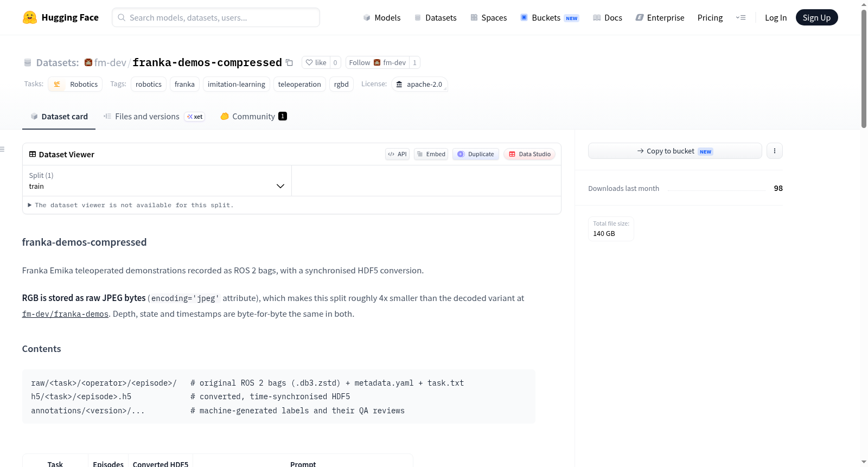The height and width of the screenshot is (467, 868).
Task: Click the Hugging Face logo icon
Action: click(30, 17)
